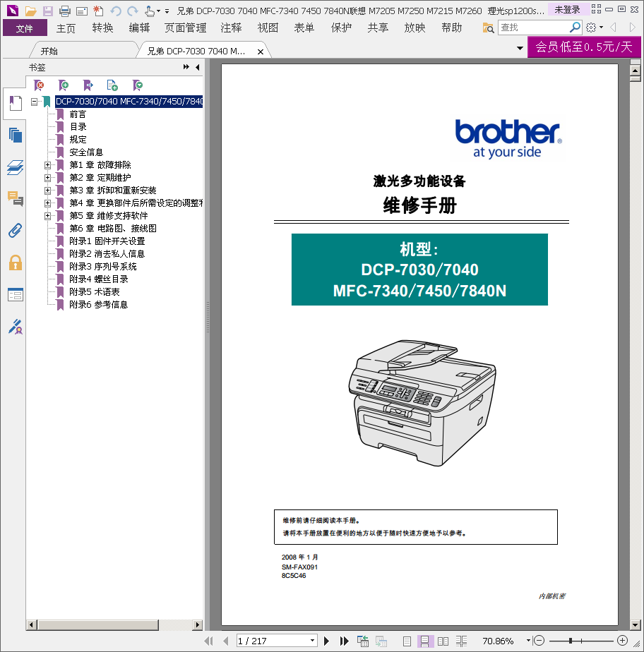Switch to the 主页 ribbon tab
The height and width of the screenshot is (652, 644).
pos(66,28)
